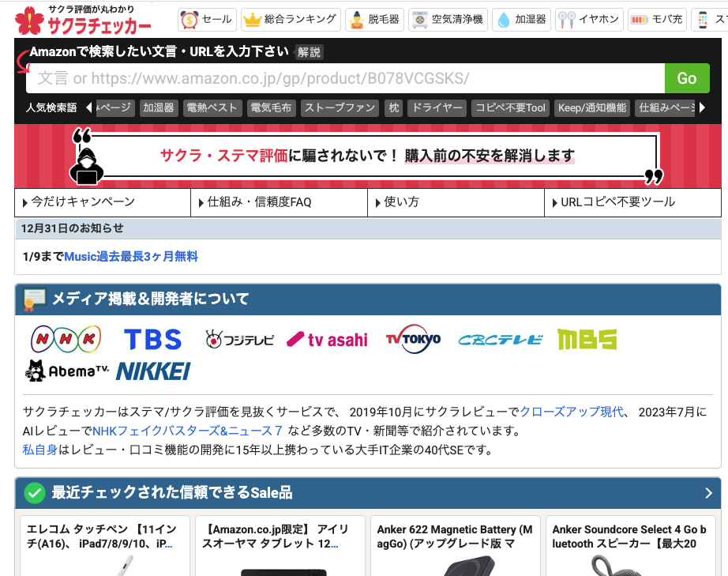Open 総合ランキング with the crown icon
Viewport: 728px width, 576px height.
[290, 20]
